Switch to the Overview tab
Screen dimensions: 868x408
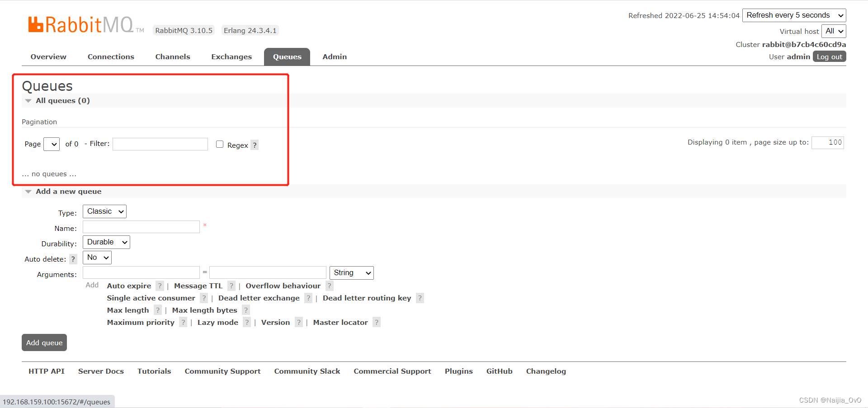48,56
